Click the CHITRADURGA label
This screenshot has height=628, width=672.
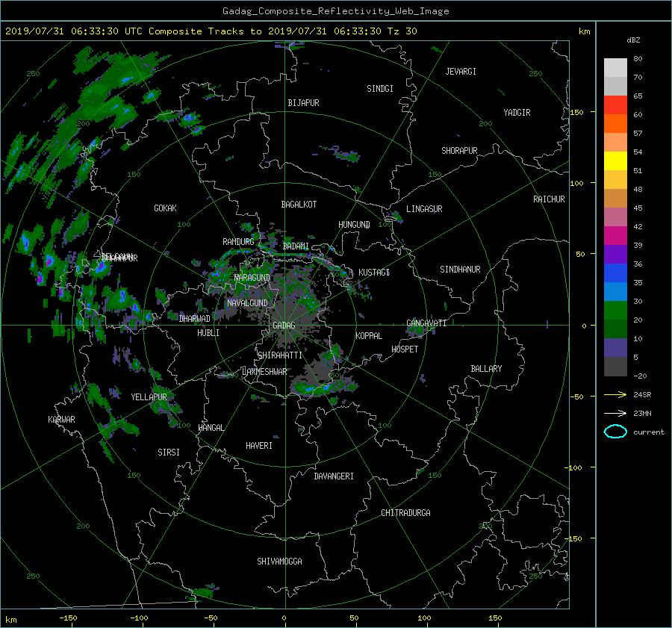pos(405,513)
